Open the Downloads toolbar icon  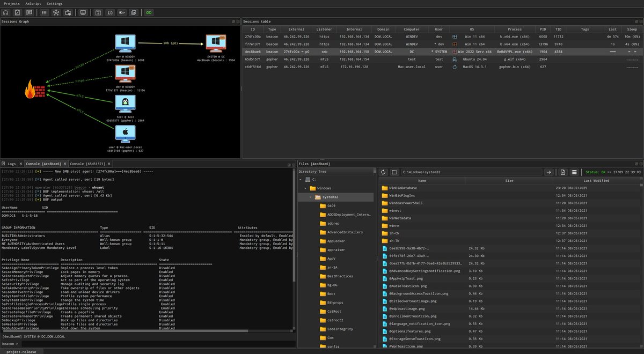point(97,12)
